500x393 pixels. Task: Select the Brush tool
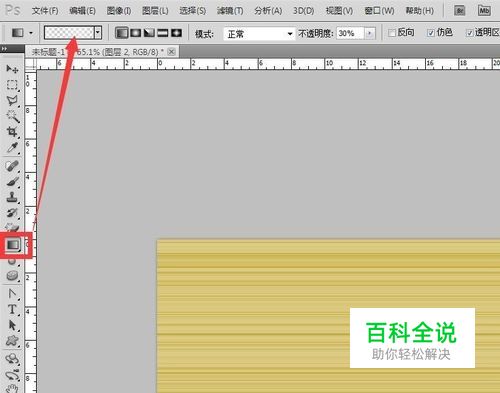click(x=12, y=182)
